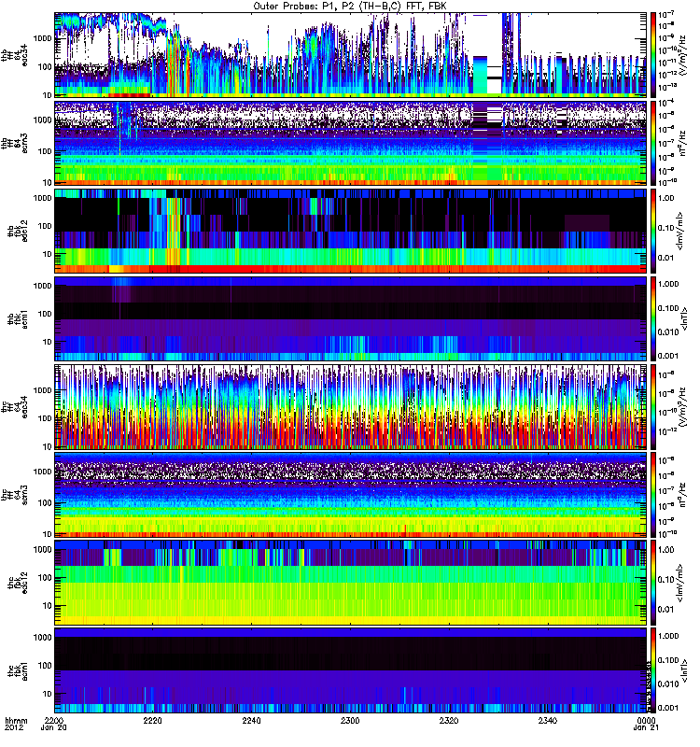Click the plot title 'Outer Probes: P1, P2'
Viewport: 700px width, 747px height.
click(350, 6)
